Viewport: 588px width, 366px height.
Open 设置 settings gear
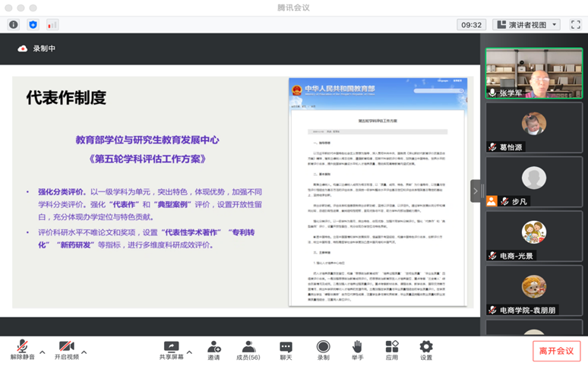pyautogui.click(x=426, y=350)
